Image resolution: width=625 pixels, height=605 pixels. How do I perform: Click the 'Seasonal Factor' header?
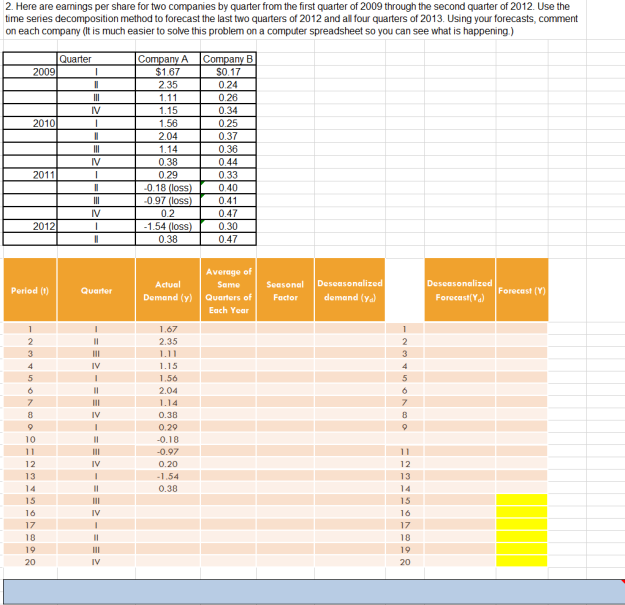point(285,290)
